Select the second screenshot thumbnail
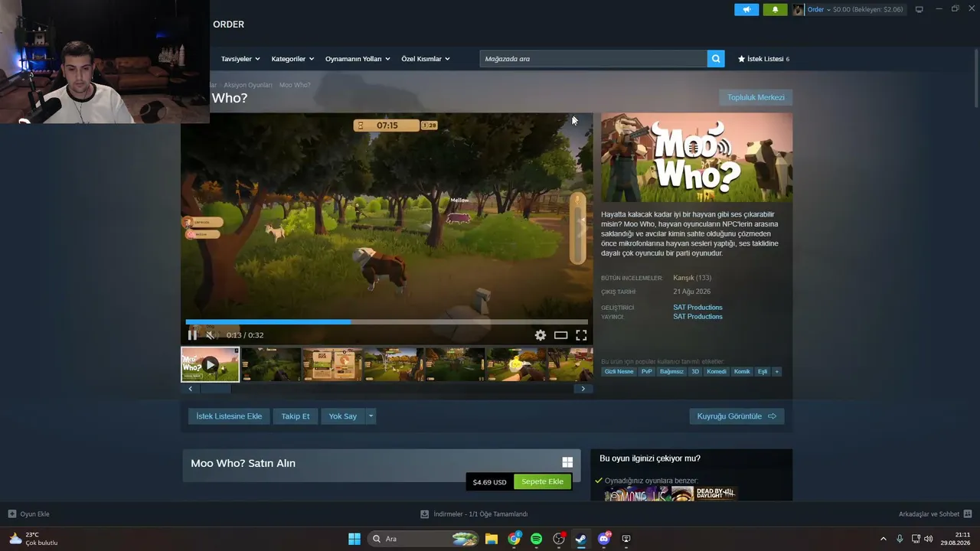980x551 pixels. (271, 364)
